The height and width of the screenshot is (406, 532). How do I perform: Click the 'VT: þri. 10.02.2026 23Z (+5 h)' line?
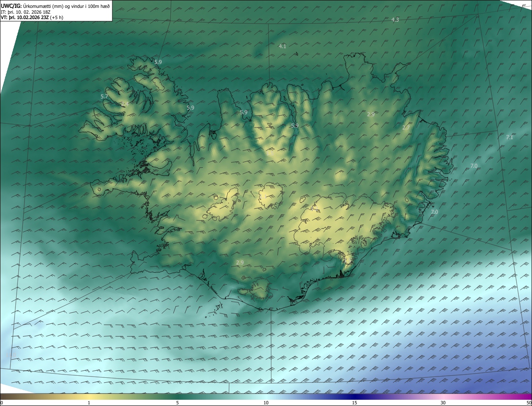pos(32,17)
